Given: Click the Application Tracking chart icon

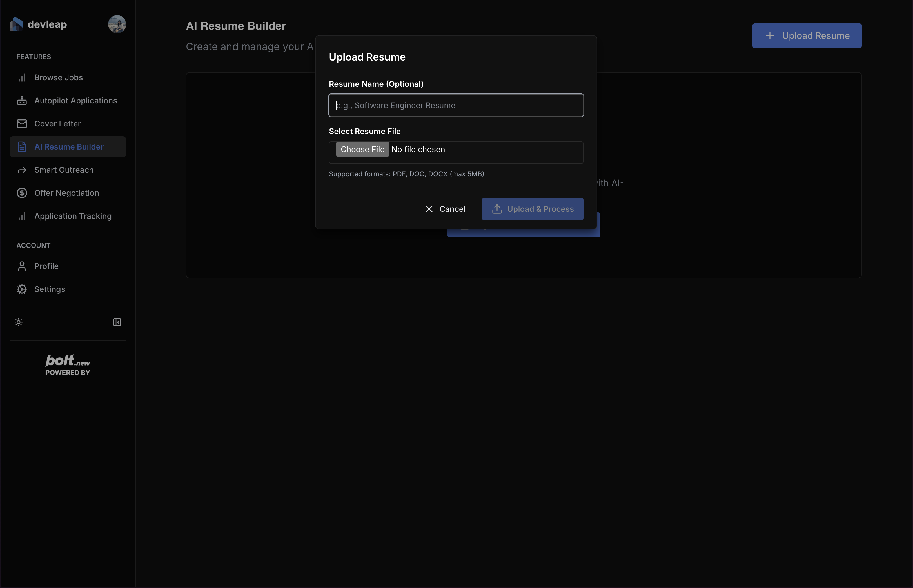Looking at the screenshot, I should (x=22, y=216).
